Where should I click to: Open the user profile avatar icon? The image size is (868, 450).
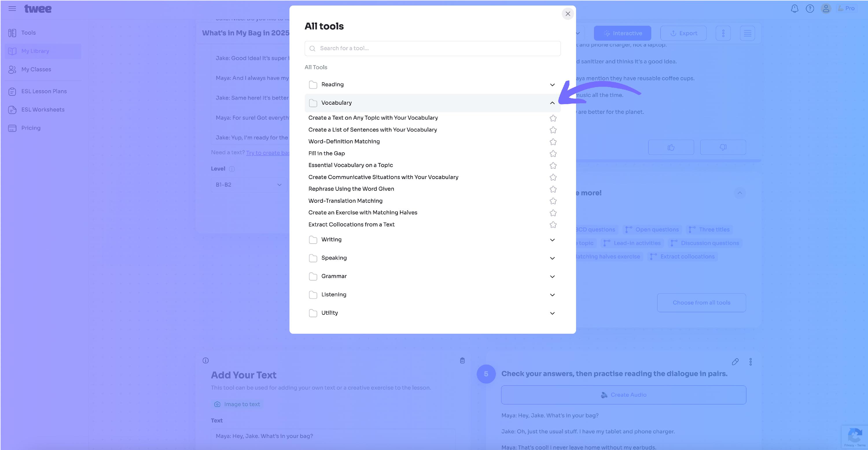point(825,8)
